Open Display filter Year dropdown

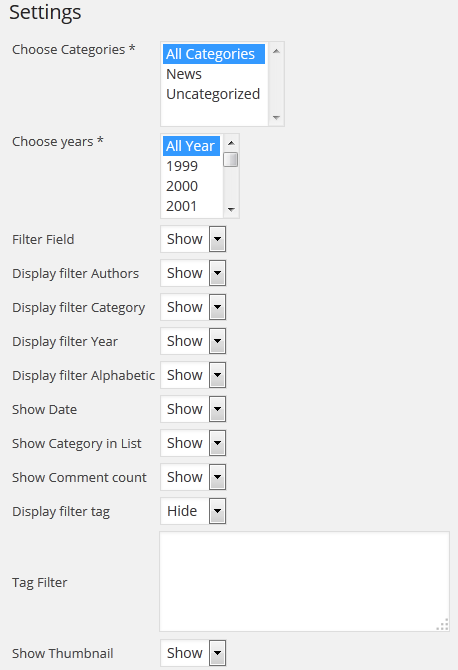pyautogui.click(x=193, y=341)
